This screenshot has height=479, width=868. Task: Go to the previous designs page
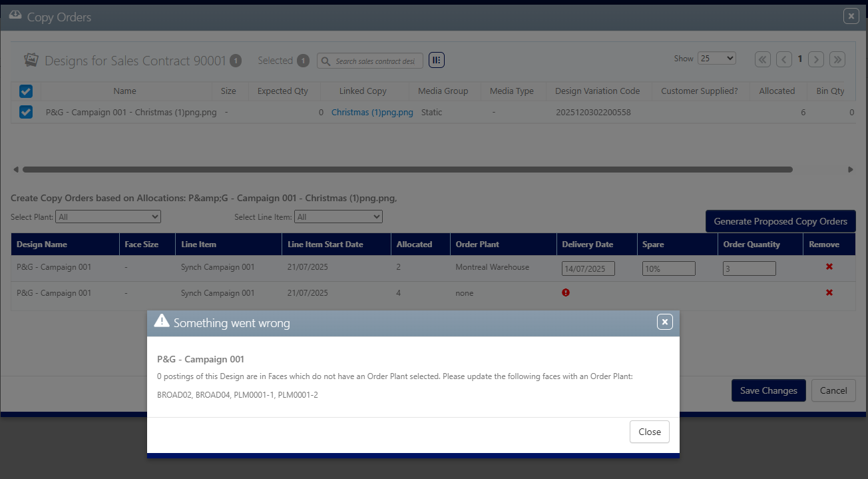(x=784, y=59)
